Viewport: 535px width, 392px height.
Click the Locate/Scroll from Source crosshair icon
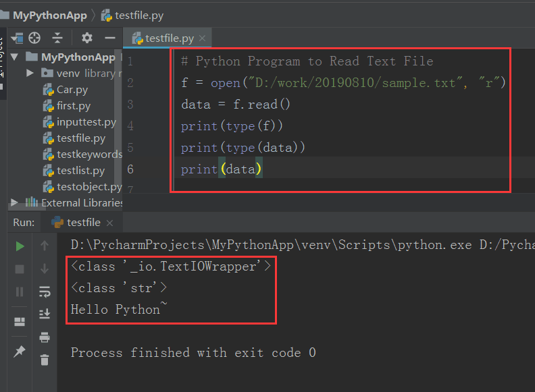(x=34, y=38)
